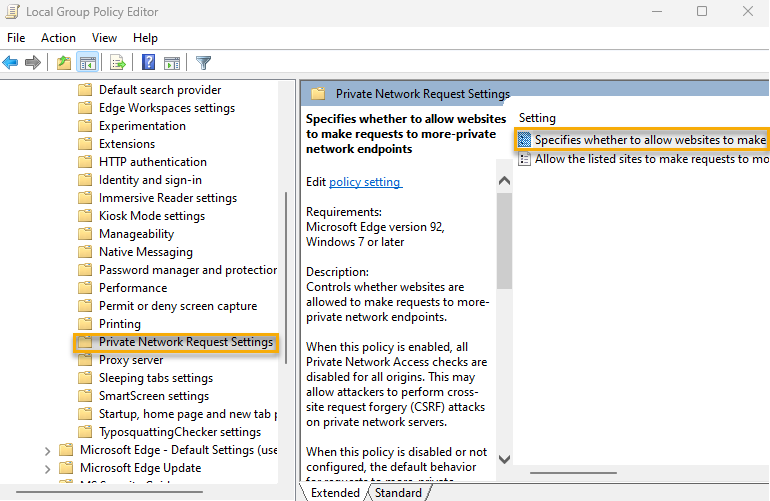Viewport: 770px width, 501px height.
Task: Click the Setting column header
Action: click(x=537, y=118)
